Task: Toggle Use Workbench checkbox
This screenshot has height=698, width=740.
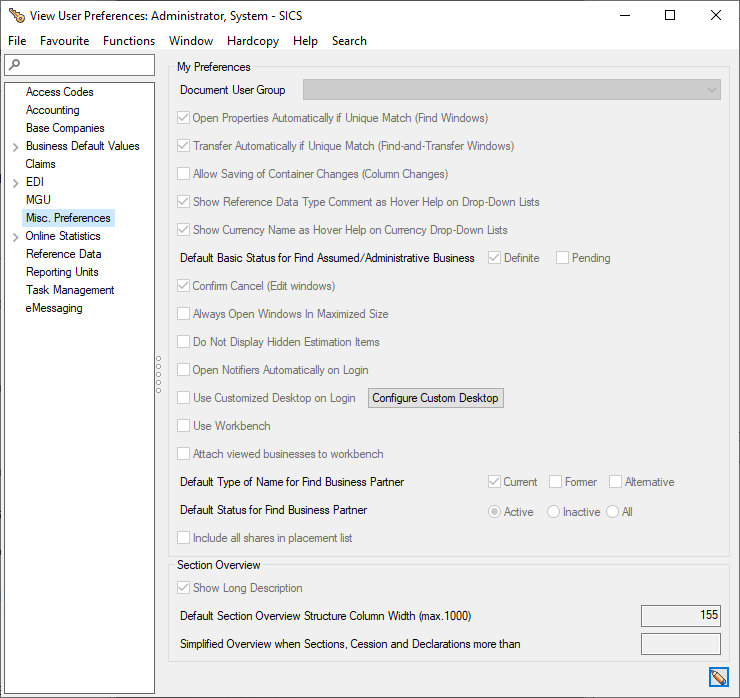Action: pyautogui.click(x=183, y=426)
